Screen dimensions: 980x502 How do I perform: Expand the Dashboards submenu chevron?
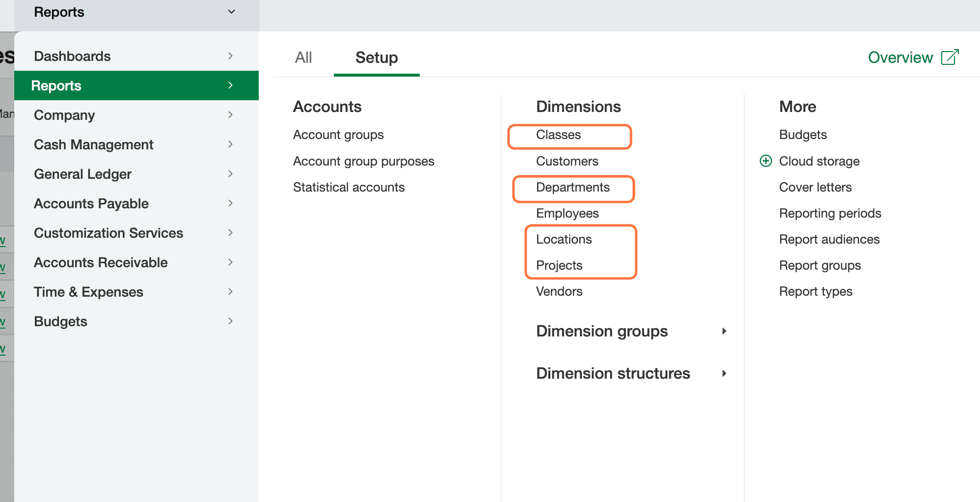tap(230, 56)
